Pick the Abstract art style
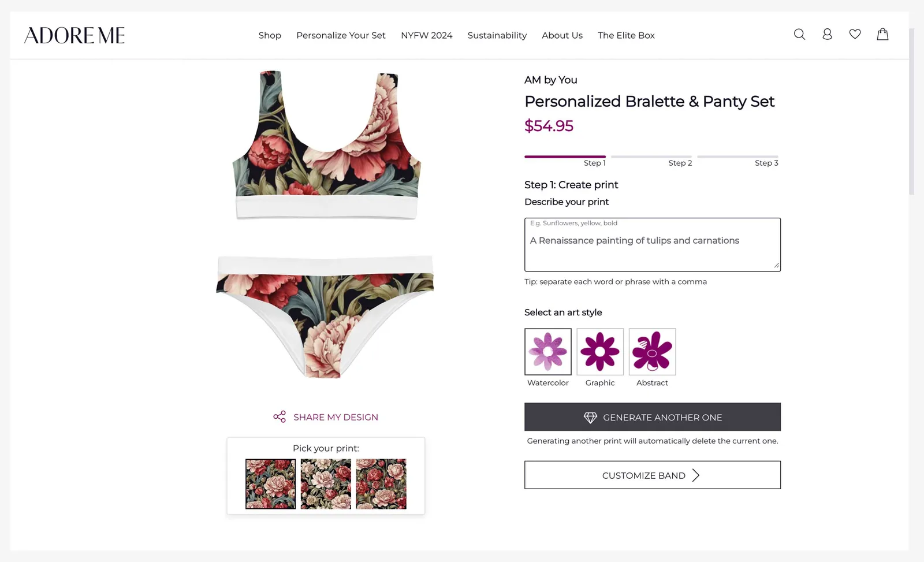The height and width of the screenshot is (562, 924). pyautogui.click(x=652, y=352)
